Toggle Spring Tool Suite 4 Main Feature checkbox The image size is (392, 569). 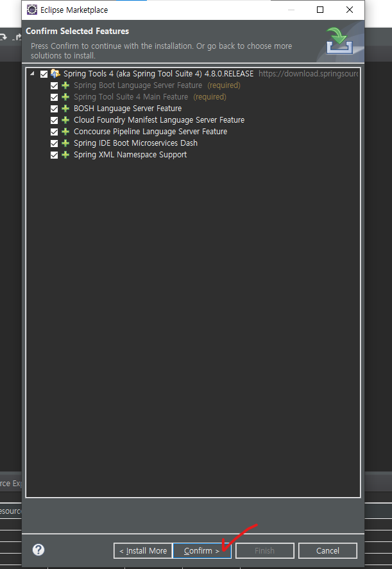[54, 97]
